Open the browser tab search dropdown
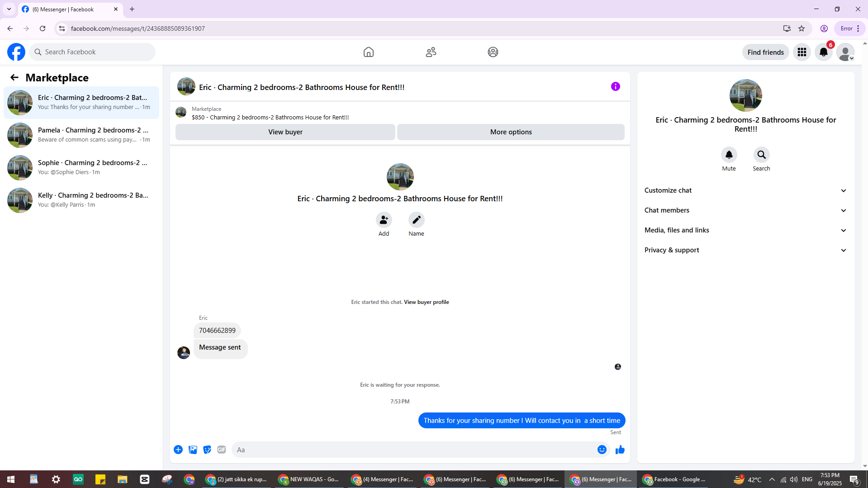The image size is (868, 488). pyautogui.click(x=9, y=9)
